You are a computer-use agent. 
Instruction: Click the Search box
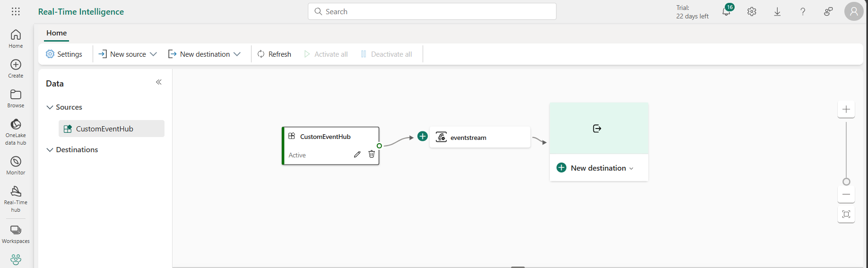click(x=432, y=11)
